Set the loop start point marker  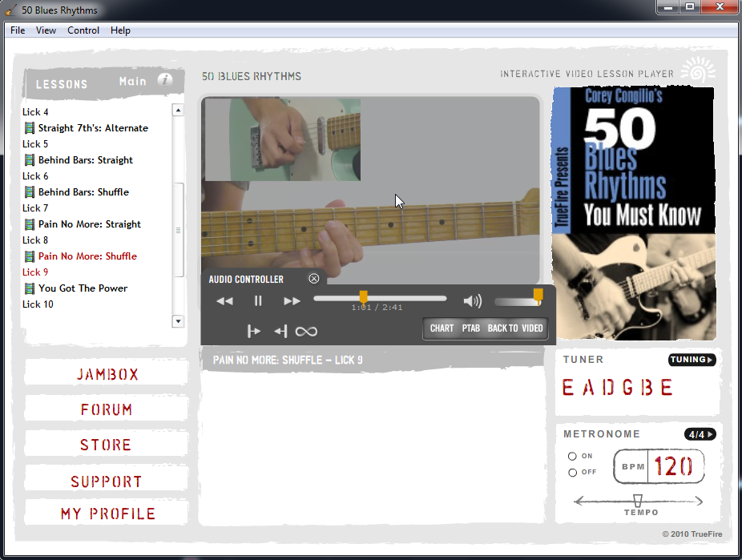coord(254,331)
